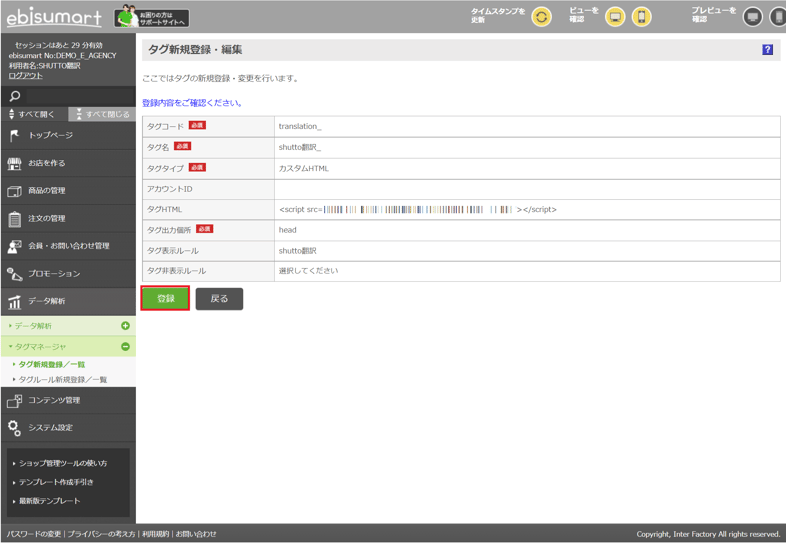Click the clipboard icon for 注文の管理
786x544 pixels.
[15, 219]
